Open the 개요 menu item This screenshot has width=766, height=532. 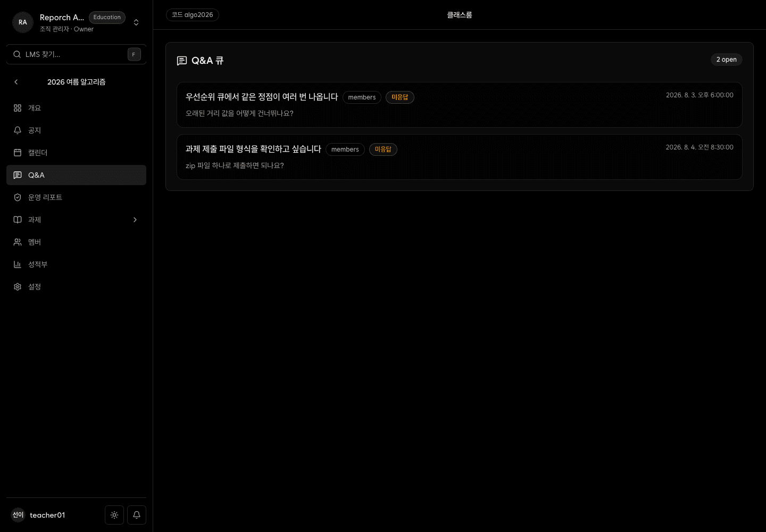[x=76, y=108]
